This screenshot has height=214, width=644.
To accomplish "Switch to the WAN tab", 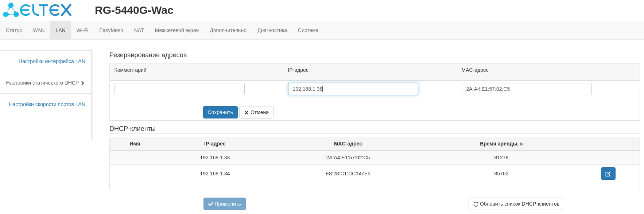I will point(39,30).
